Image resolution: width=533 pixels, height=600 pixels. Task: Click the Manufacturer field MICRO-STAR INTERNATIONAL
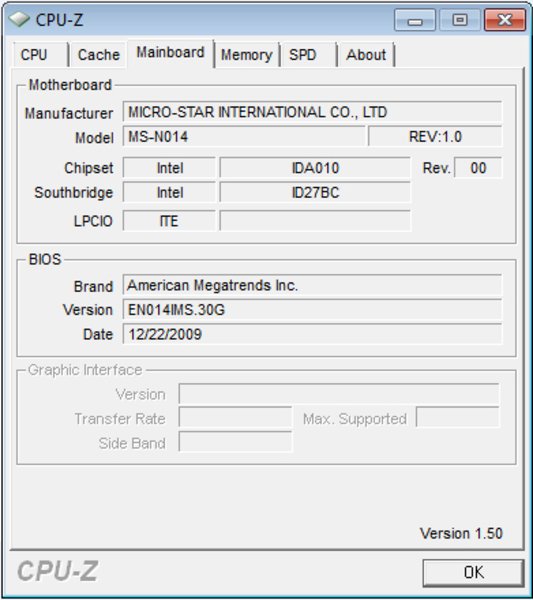click(x=312, y=112)
